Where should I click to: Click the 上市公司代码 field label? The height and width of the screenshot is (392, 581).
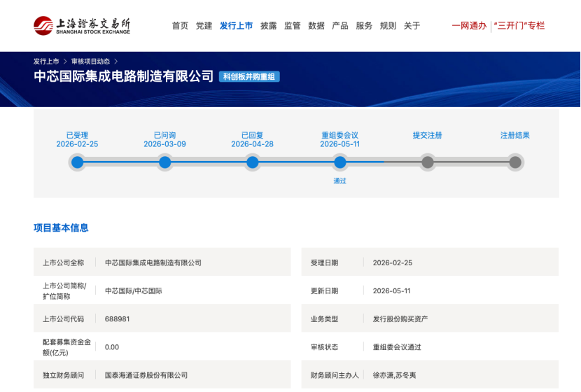pyautogui.click(x=64, y=319)
